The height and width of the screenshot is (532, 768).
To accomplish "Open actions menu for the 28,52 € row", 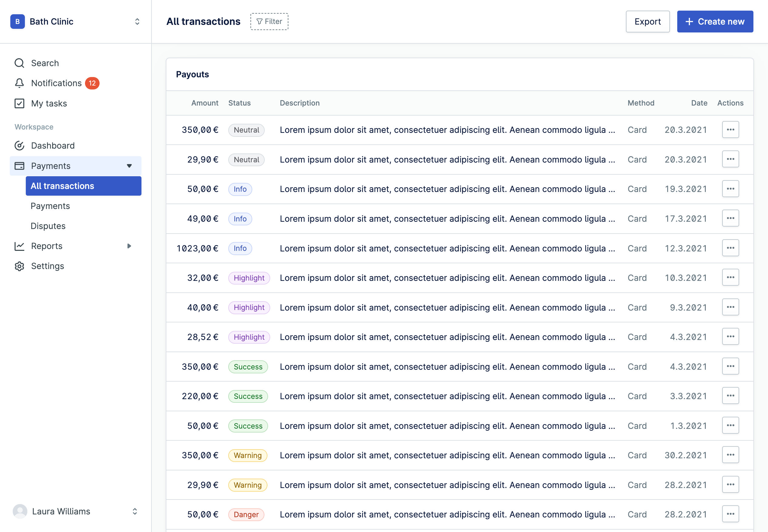I will (x=730, y=337).
